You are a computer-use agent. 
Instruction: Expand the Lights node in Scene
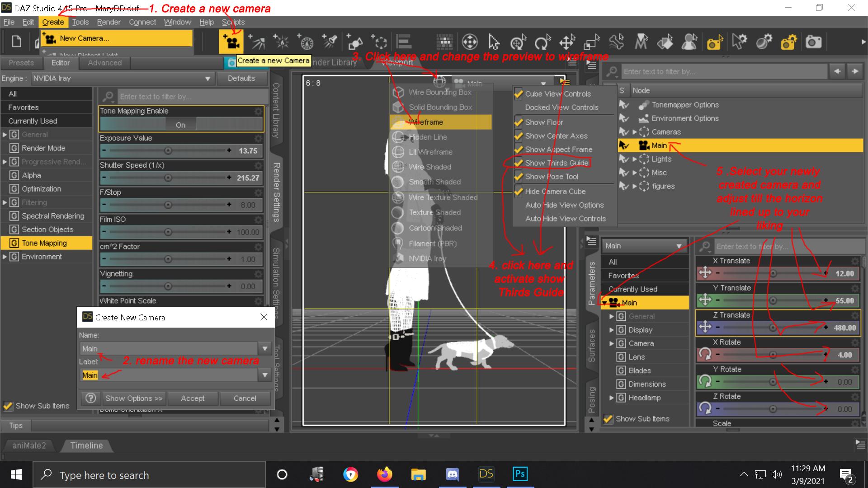click(635, 159)
